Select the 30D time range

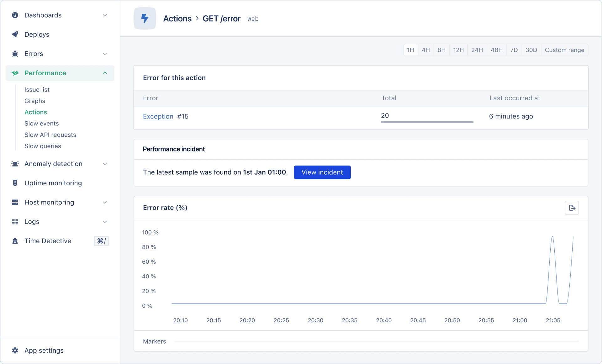click(x=531, y=50)
